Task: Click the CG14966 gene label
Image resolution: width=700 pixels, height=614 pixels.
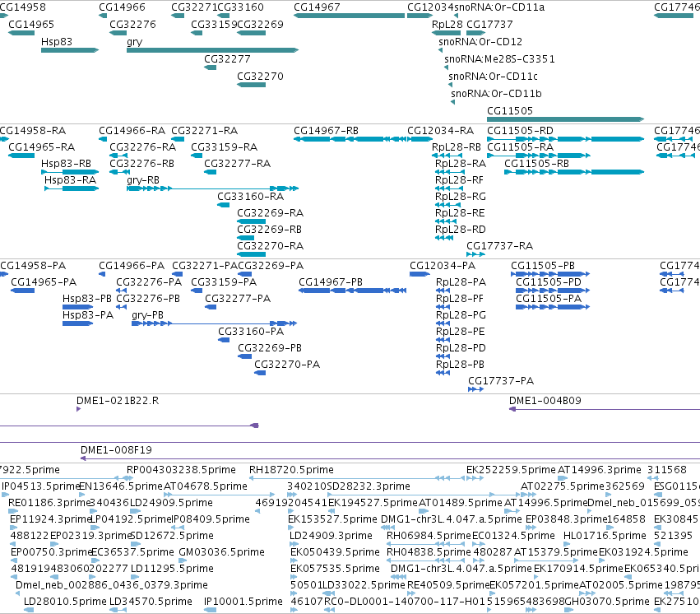Action: [x=122, y=7]
